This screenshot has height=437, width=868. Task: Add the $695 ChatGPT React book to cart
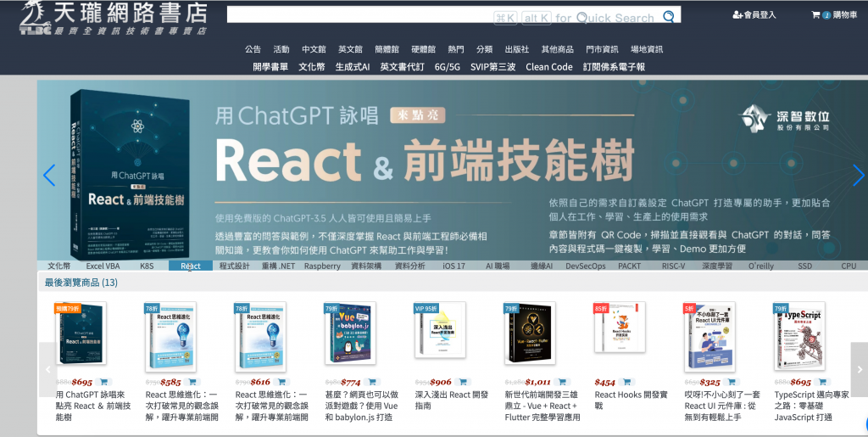tap(103, 382)
